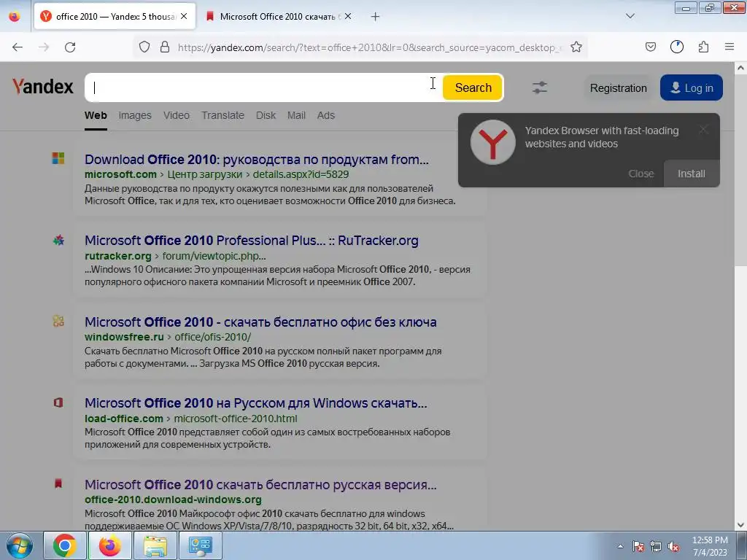Open the Translate tab
This screenshot has height=560, width=747.
point(222,115)
